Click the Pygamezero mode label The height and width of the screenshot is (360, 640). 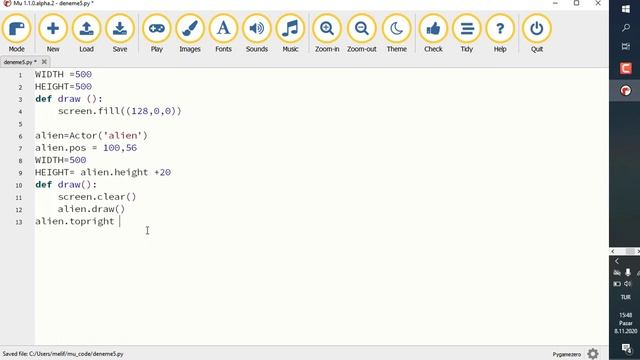pos(567,354)
